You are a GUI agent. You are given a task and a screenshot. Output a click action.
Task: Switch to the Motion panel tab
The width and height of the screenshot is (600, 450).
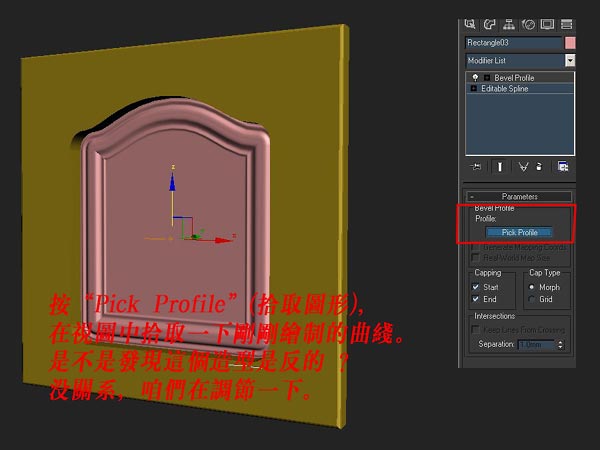526,24
